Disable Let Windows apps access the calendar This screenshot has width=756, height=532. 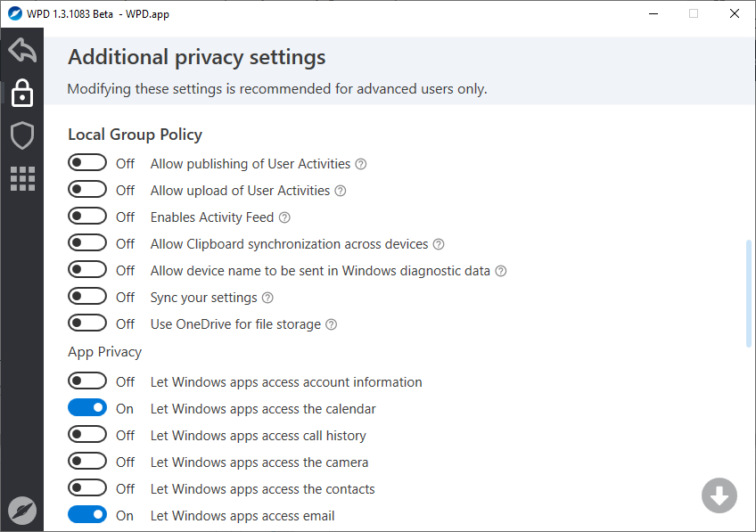pyautogui.click(x=87, y=408)
